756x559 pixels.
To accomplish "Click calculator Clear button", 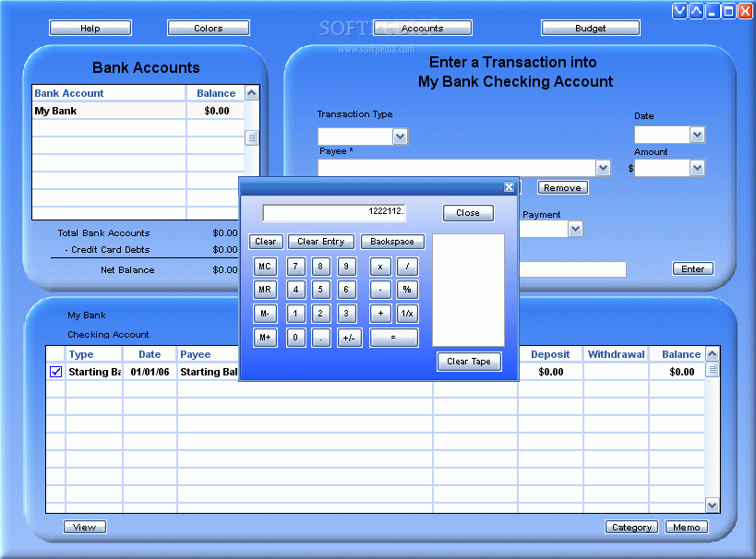I will [266, 242].
